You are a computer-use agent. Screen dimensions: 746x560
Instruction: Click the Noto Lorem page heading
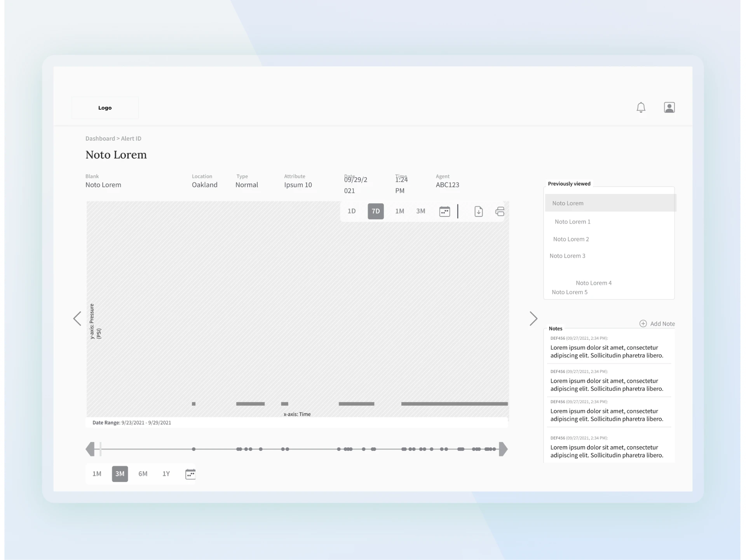[x=116, y=155]
